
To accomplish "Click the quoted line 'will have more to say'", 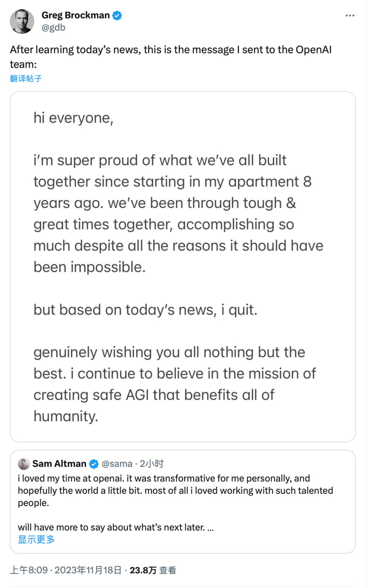I will pos(111,527).
